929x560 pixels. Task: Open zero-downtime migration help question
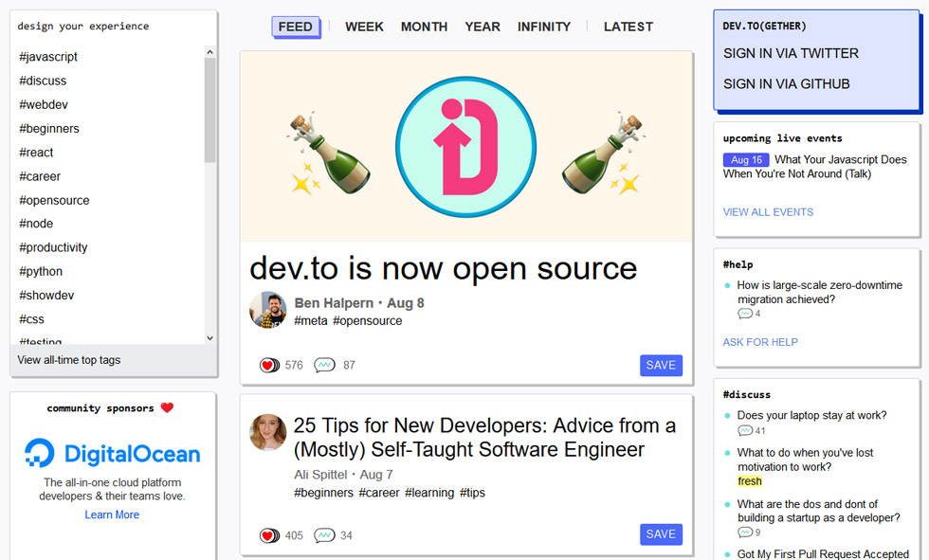pos(819,293)
